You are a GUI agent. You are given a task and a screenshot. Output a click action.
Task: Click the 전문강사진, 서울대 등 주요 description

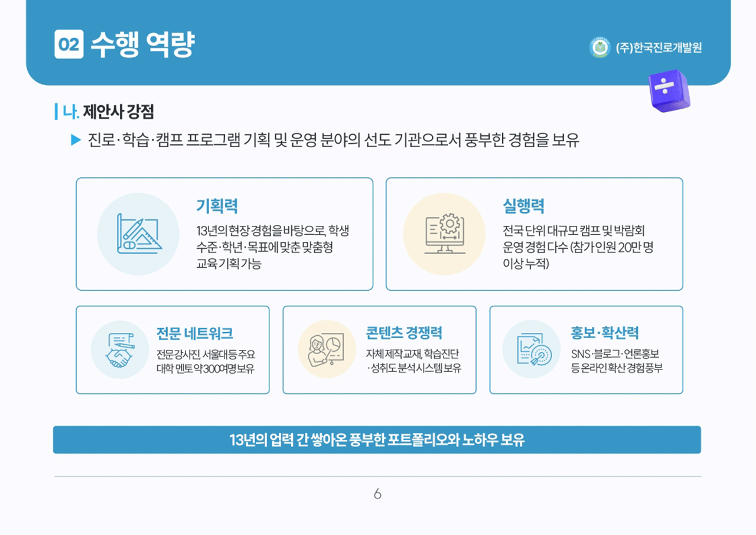[x=205, y=361]
